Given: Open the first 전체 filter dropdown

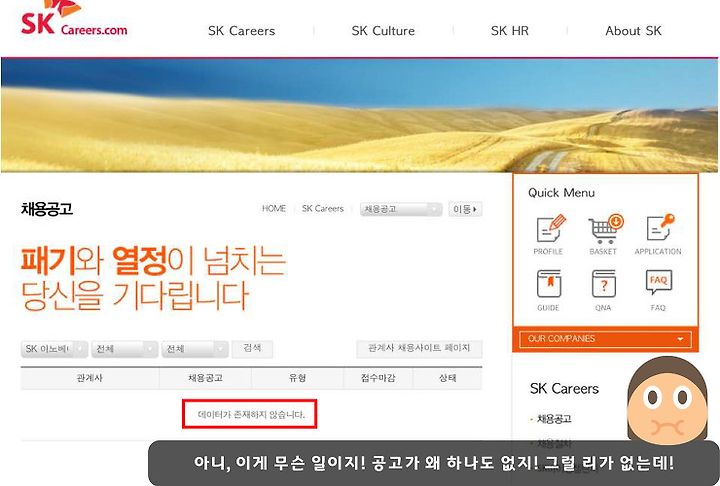Looking at the screenshot, I should click(x=124, y=349).
